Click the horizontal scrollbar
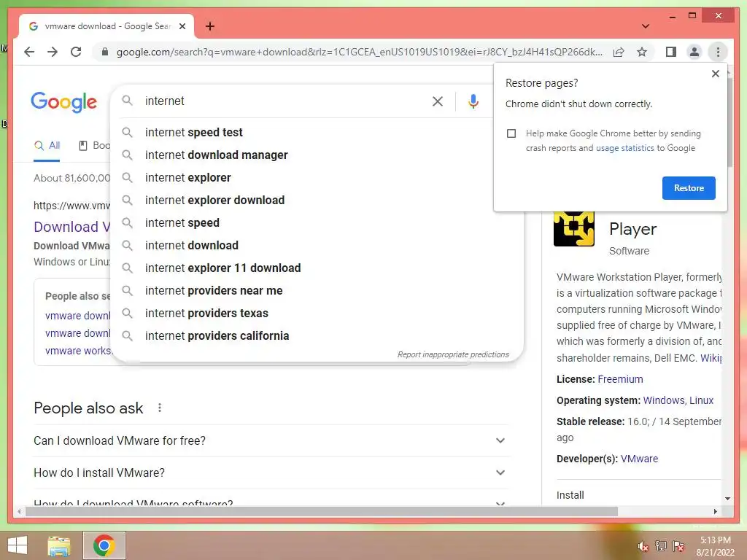The width and height of the screenshot is (747, 560). click(x=322, y=511)
